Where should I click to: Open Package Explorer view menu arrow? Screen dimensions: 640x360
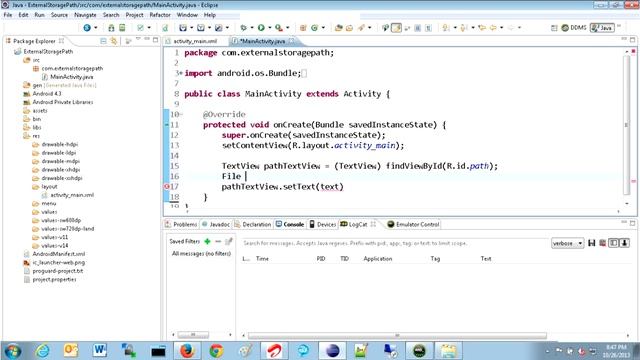point(138,39)
